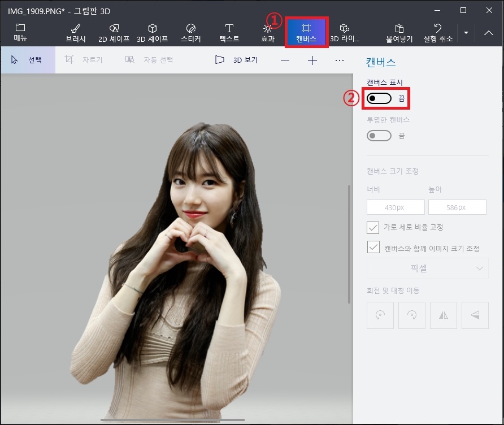
Task: Click the vertical canvas scrollbar
Action: (x=349, y=244)
